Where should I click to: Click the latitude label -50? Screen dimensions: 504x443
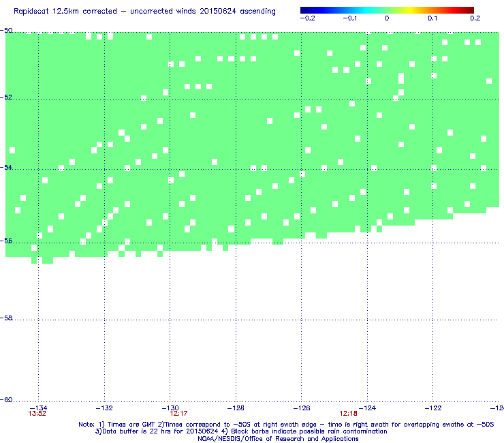click(x=6, y=31)
